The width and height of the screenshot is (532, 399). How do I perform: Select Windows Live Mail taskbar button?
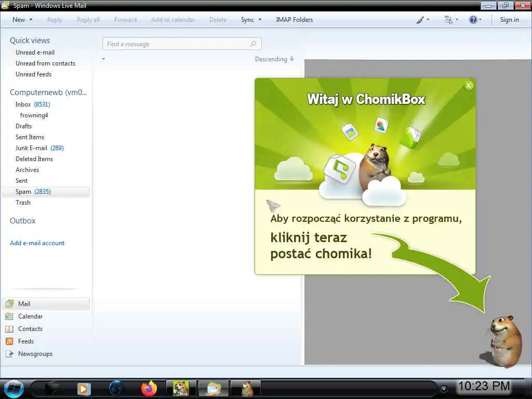pyautogui.click(x=214, y=389)
